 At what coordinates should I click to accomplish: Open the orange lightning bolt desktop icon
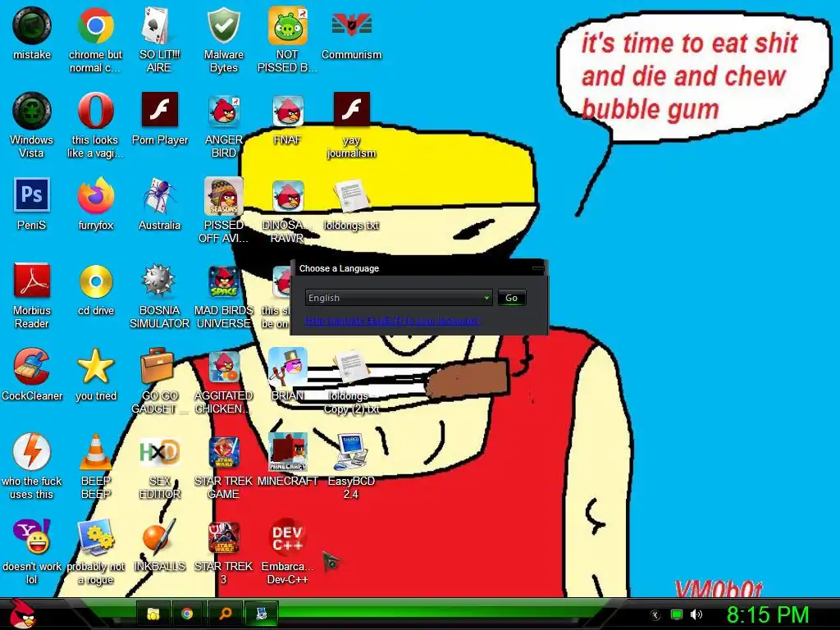(32, 452)
